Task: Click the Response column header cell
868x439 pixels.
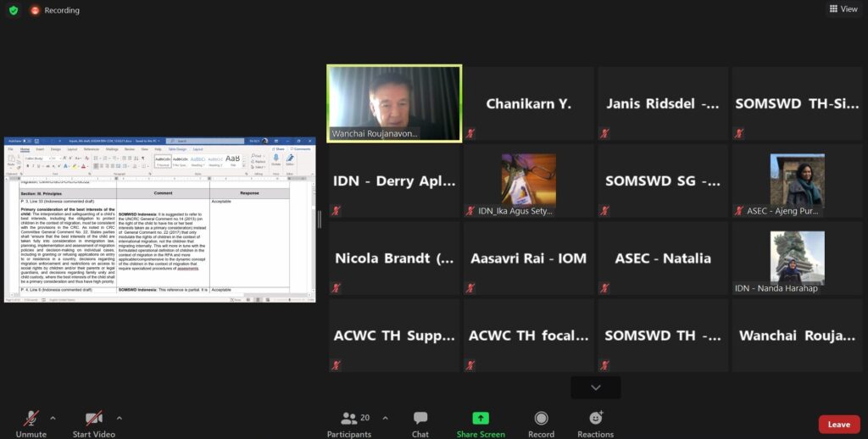Action: pyautogui.click(x=249, y=193)
